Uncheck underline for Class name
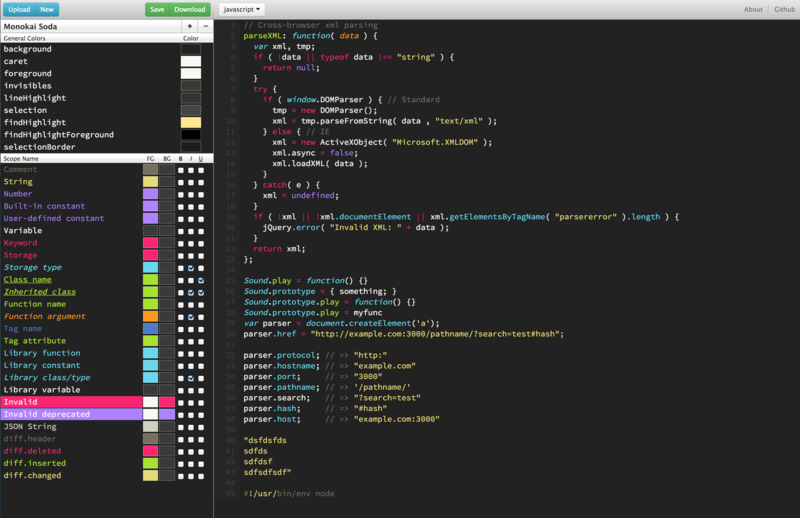Screen dimensions: 800x518 coord(201,281)
